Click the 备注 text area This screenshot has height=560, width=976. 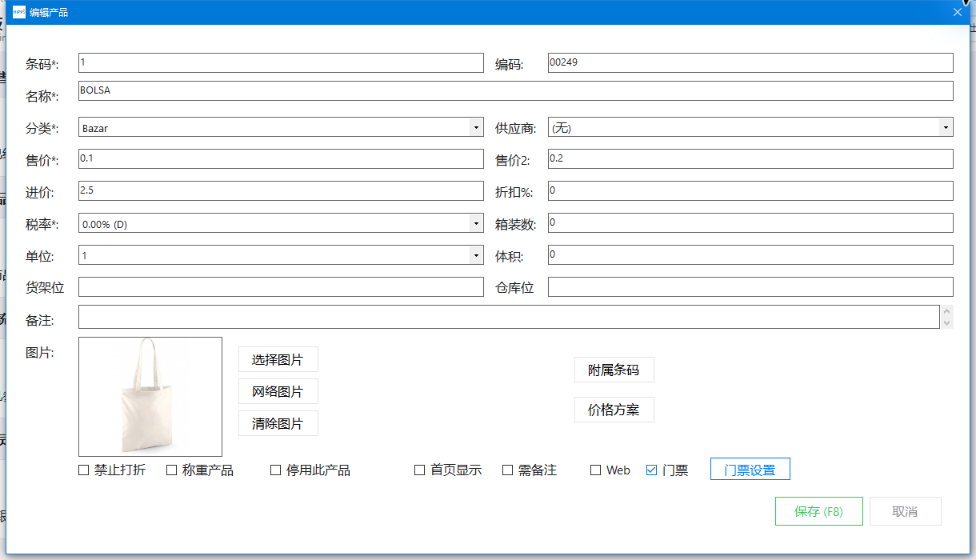(509, 317)
